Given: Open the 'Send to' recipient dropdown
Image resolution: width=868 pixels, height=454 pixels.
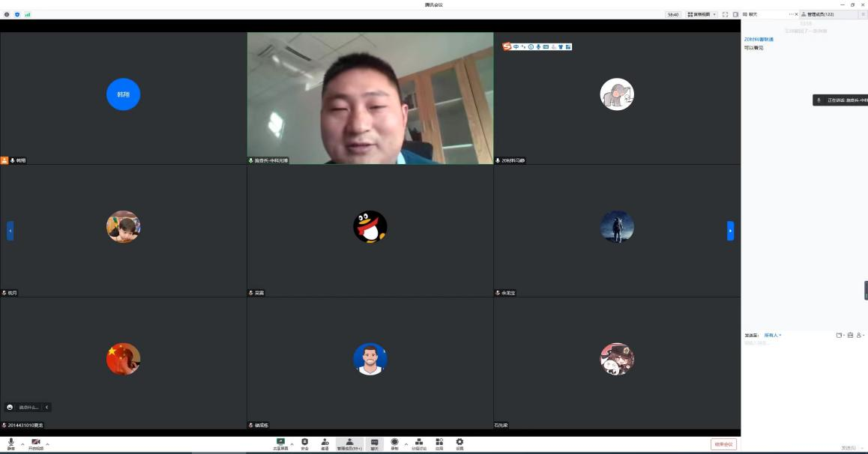Looking at the screenshot, I should tap(772, 335).
